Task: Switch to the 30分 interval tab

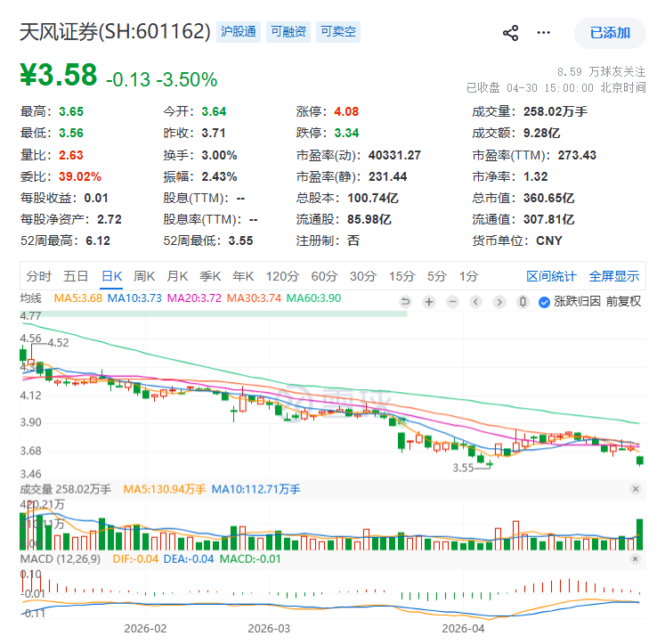Action: click(363, 277)
